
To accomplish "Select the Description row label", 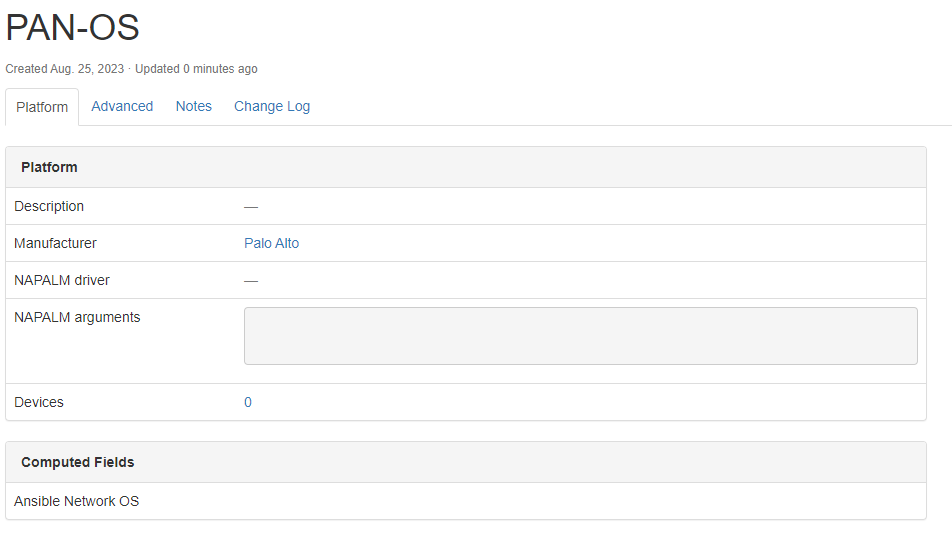I will click(49, 206).
